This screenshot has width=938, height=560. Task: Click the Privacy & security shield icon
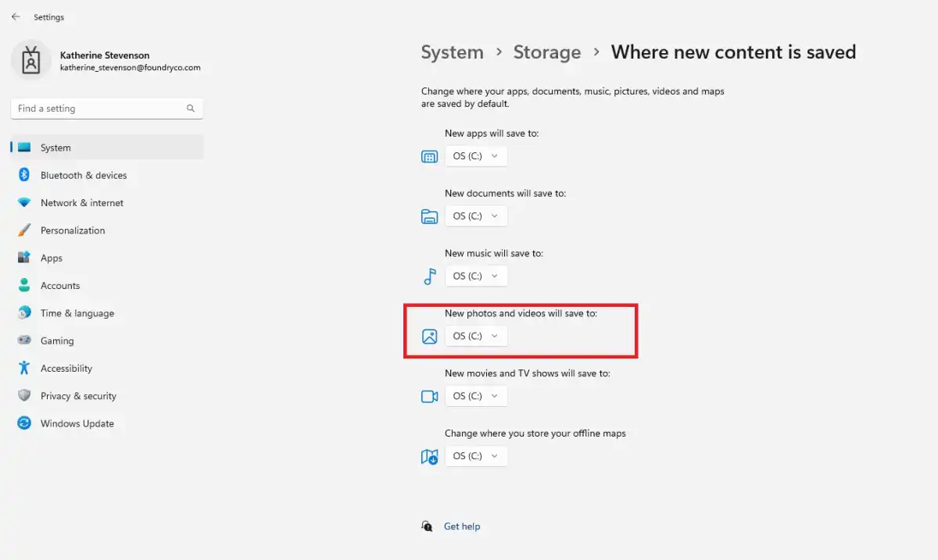pos(24,396)
